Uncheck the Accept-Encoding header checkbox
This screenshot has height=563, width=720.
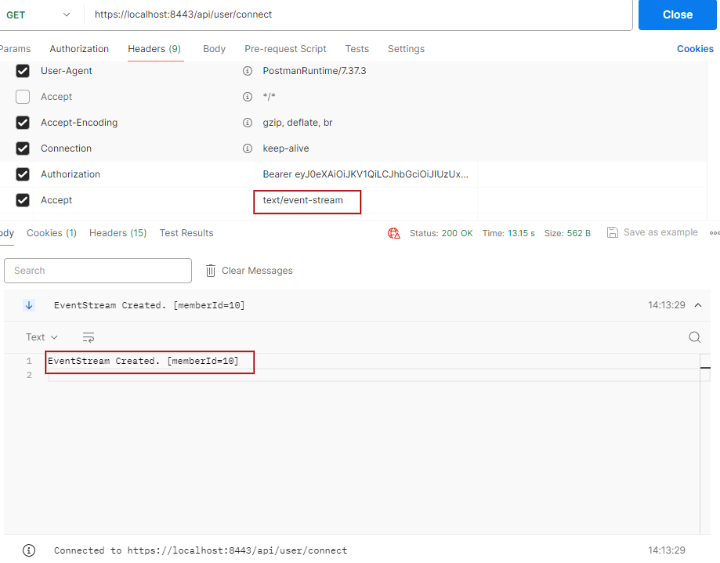point(22,123)
